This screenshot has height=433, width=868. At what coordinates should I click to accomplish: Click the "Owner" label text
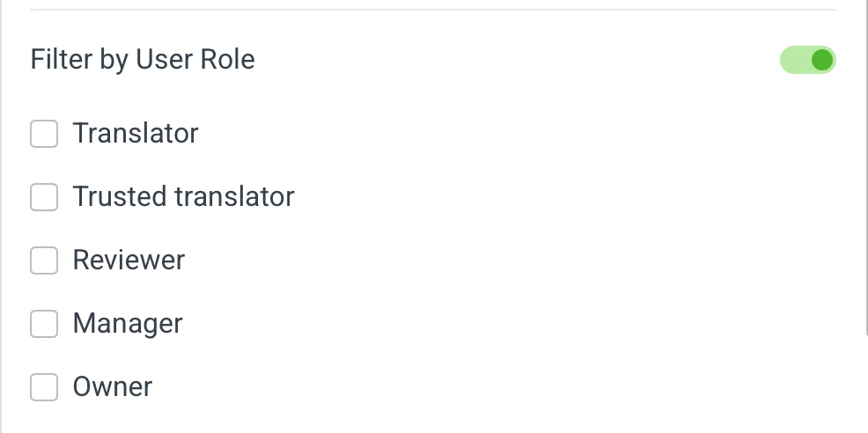click(x=113, y=387)
